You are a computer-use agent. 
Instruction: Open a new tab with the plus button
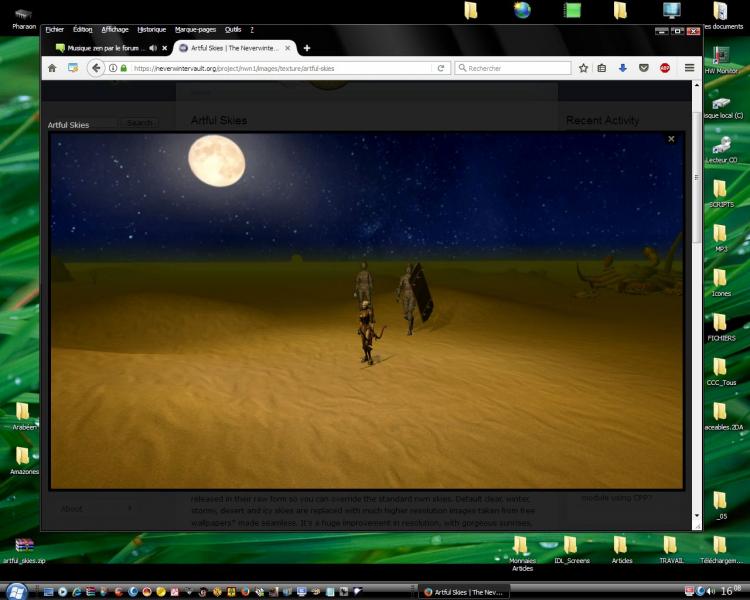click(x=307, y=48)
